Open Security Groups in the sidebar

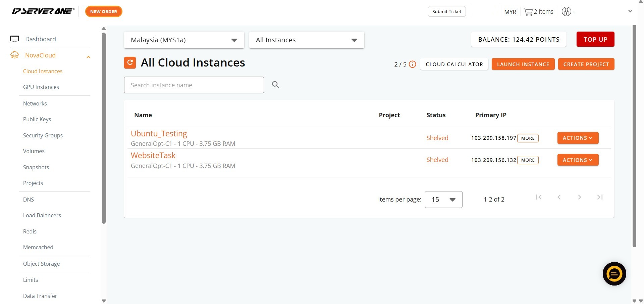[x=43, y=135]
